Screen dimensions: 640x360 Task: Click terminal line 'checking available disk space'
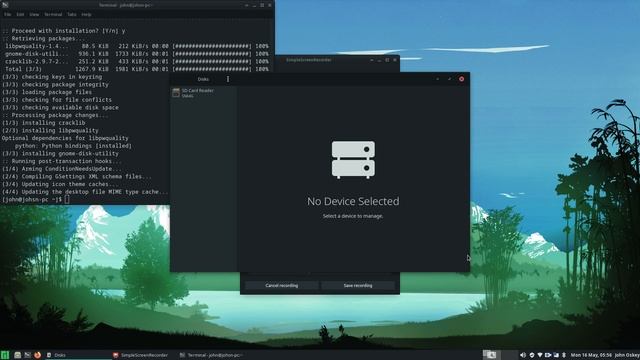(x=60, y=107)
